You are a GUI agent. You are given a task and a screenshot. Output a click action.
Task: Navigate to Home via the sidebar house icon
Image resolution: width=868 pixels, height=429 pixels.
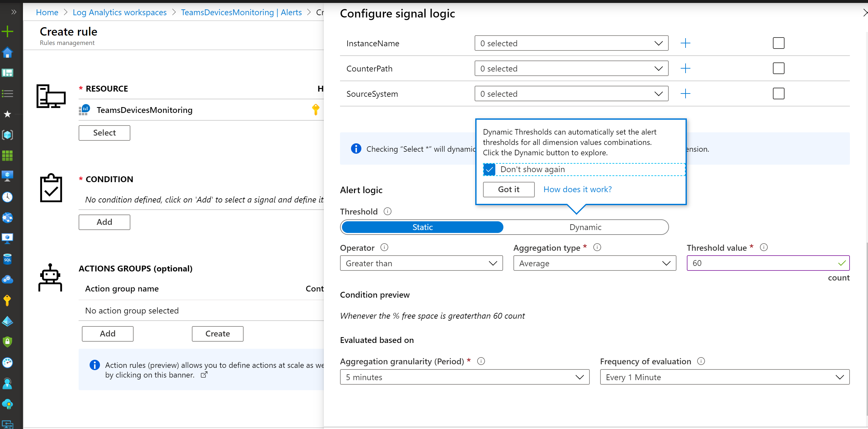pos(7,52)
